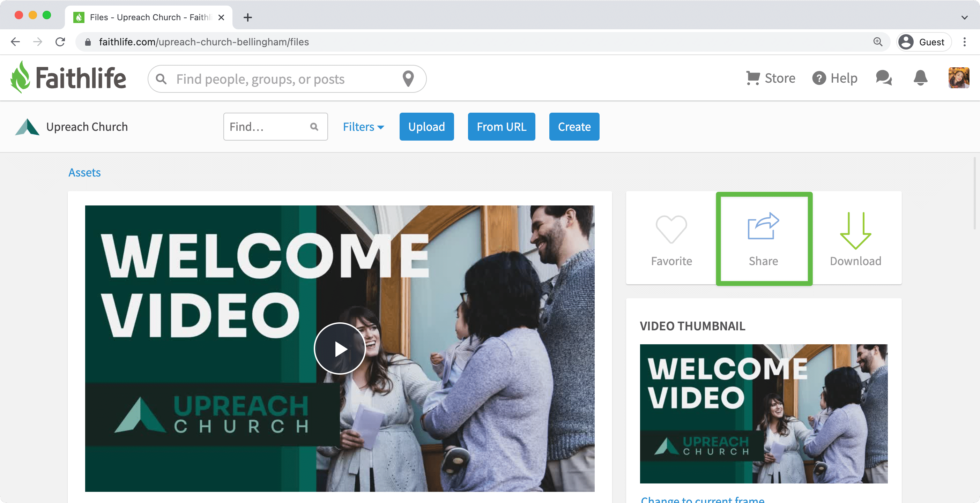This screenshot has height=503, width=980.
Task: Click the Find files magnifier icon
Action: coord(314,127)
